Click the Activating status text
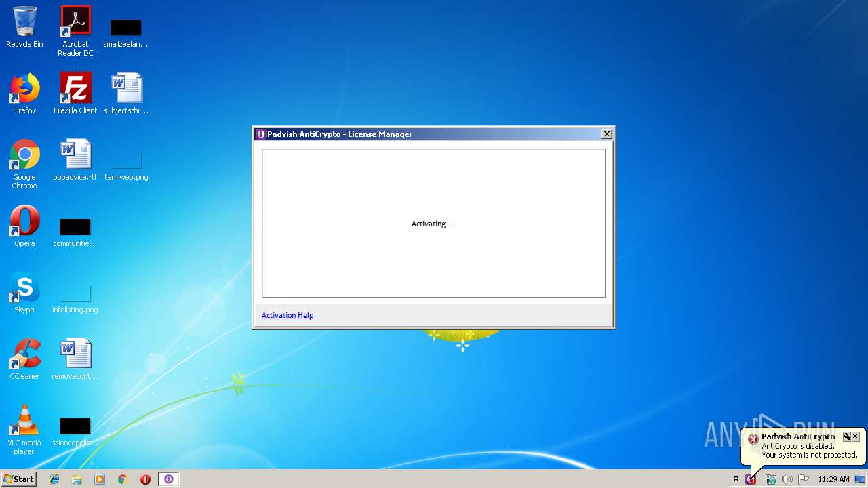The width and height of the screenshot is (868, 488). pos(431,224)
